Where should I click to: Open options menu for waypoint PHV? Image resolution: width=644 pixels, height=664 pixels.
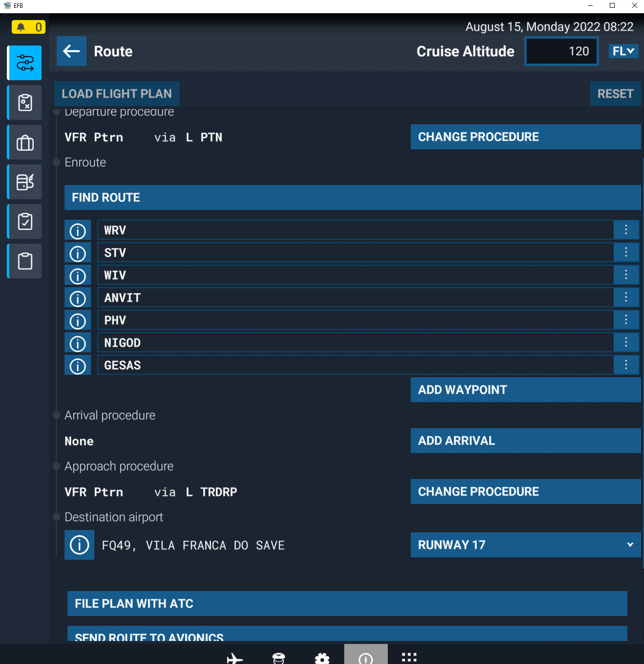626,320
